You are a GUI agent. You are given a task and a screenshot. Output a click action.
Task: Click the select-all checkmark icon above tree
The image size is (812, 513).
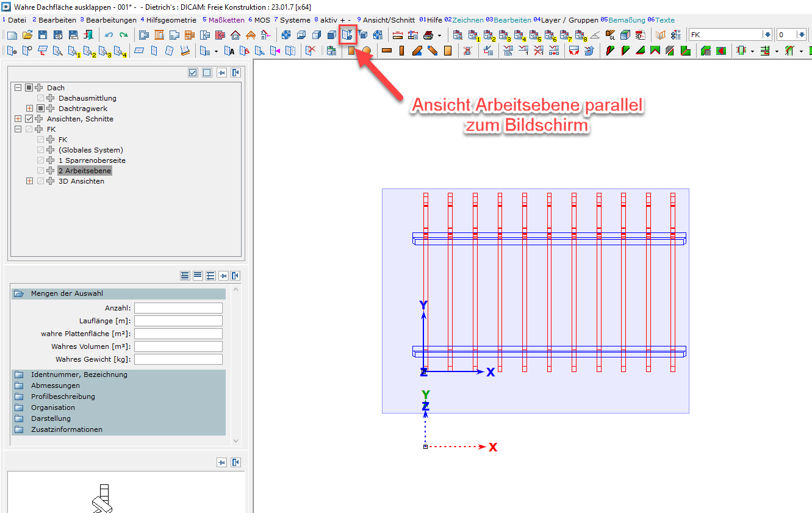click(193, 73)
